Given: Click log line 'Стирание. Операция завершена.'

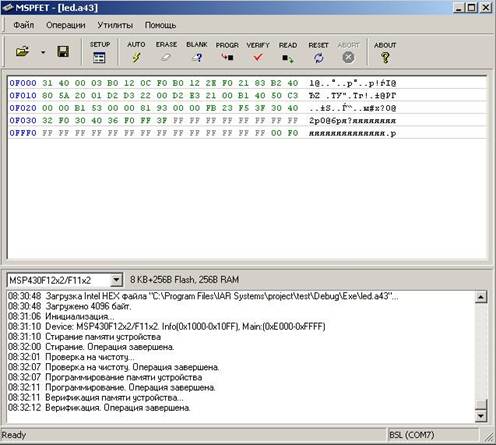Looking at the screenshot, I should coord(91,347).
